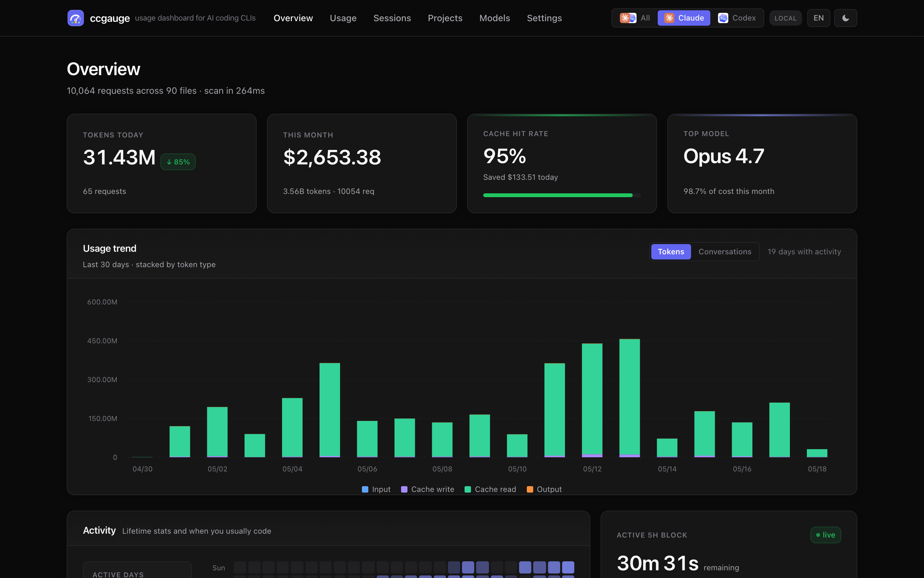The width and height of the screenshot is (924, 578).
Task: Click the green live status badge
Action: (826, 535)
